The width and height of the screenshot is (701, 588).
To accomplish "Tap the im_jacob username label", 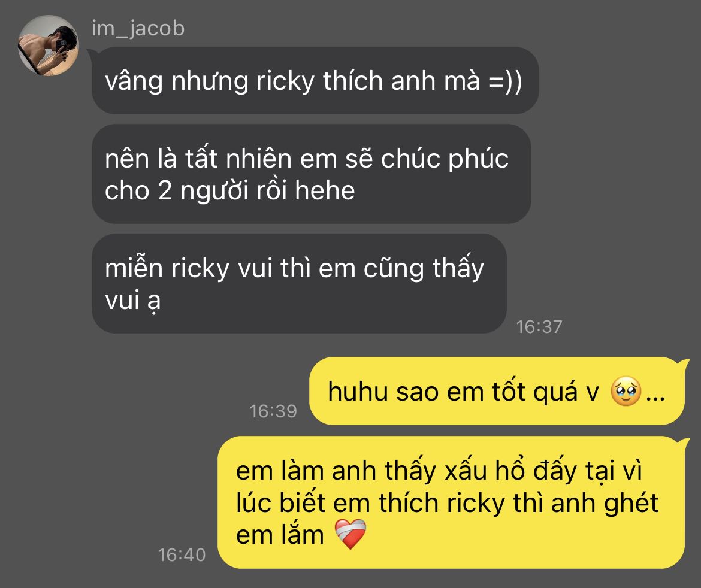I will point(138,29).
